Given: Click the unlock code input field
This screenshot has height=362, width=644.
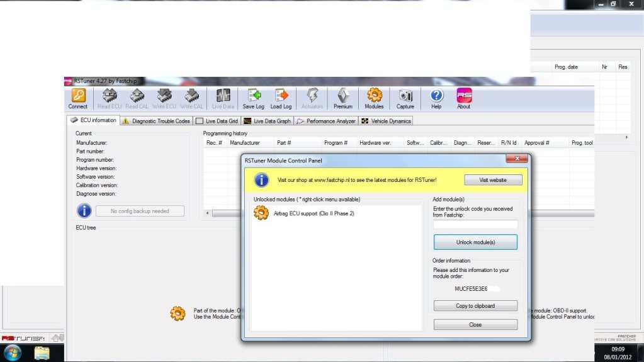Looking at the screenshot, I should tap(475, 224).
